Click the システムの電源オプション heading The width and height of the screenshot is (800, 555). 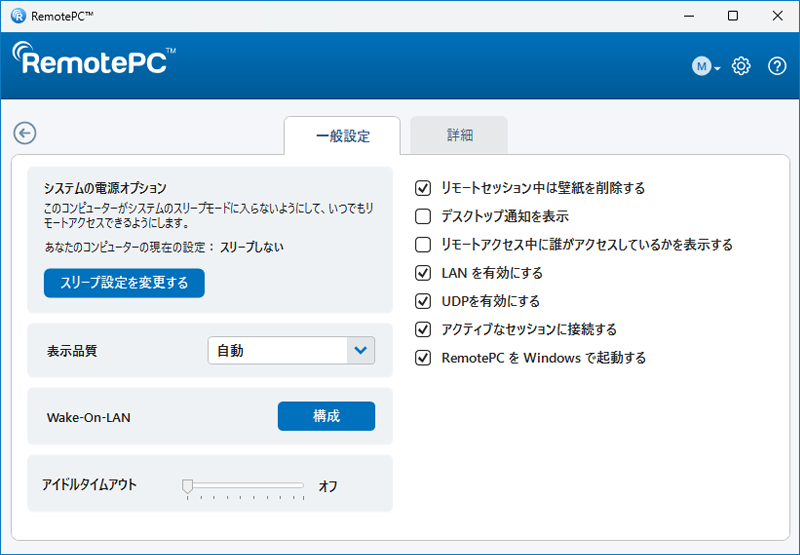(105, 188)
